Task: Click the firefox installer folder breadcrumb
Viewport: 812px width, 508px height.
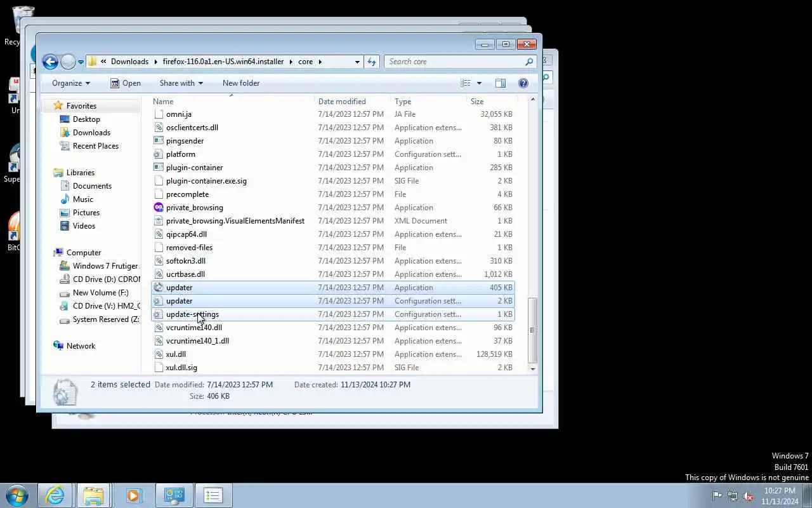Action: (223, 62)
